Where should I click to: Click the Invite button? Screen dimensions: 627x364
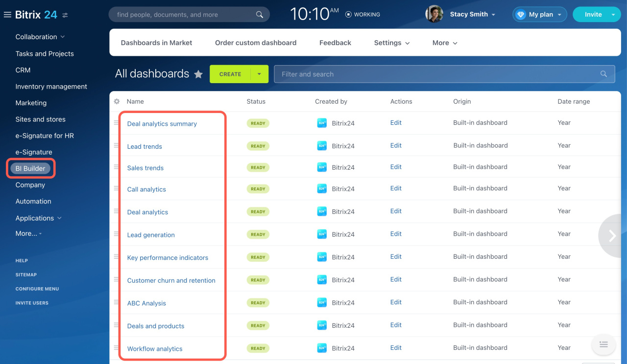(593, 15)
